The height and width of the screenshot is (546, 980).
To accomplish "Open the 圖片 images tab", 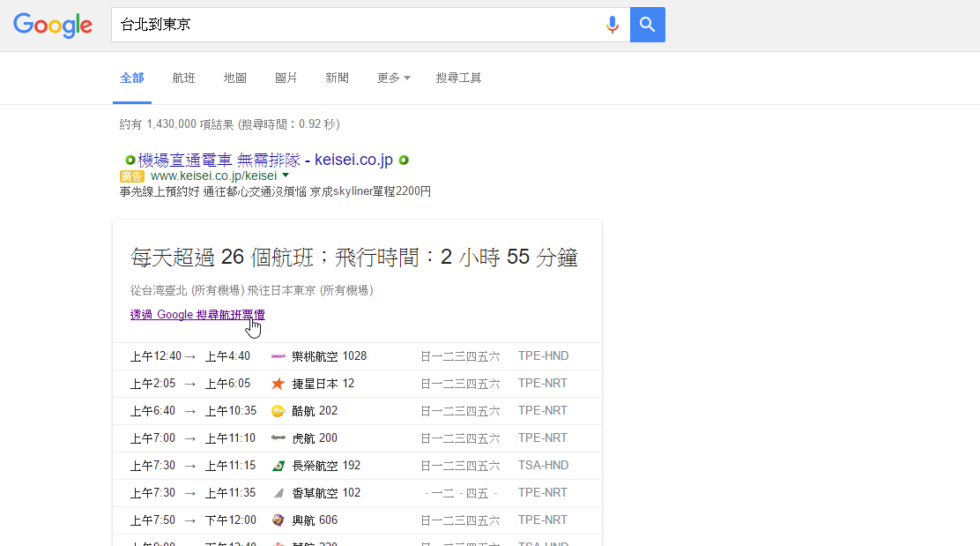I will [286, 78].
